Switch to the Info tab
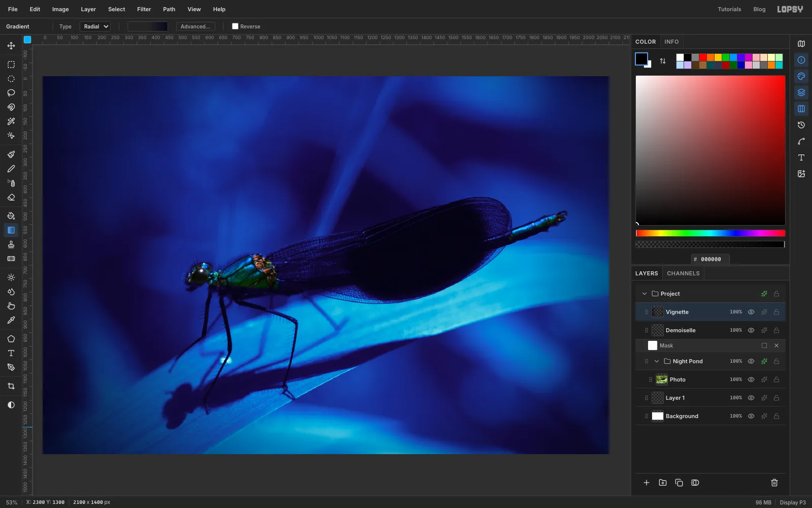Viewport: 812px width, 508px height. (x=671, y=42)
